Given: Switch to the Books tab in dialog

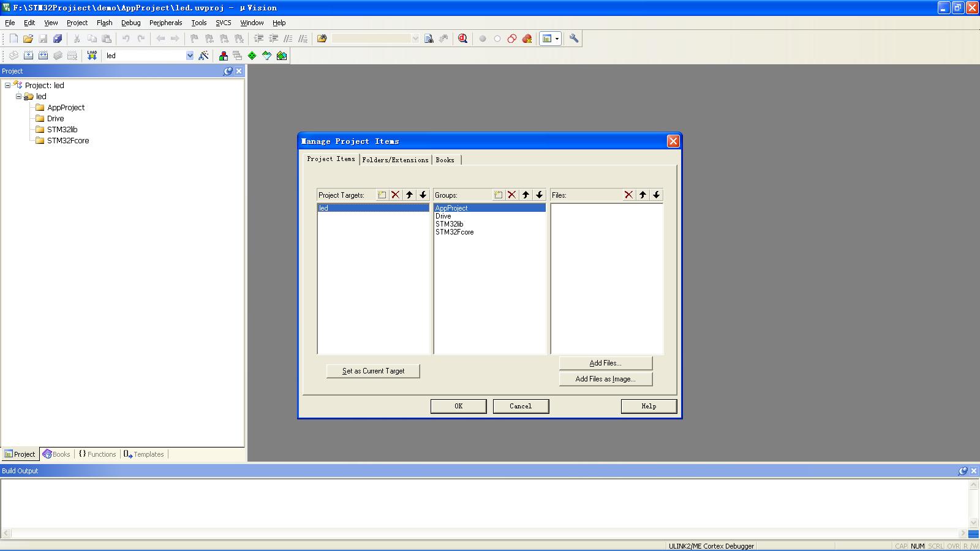Looking at the screenshot, I should coord(445,160).
